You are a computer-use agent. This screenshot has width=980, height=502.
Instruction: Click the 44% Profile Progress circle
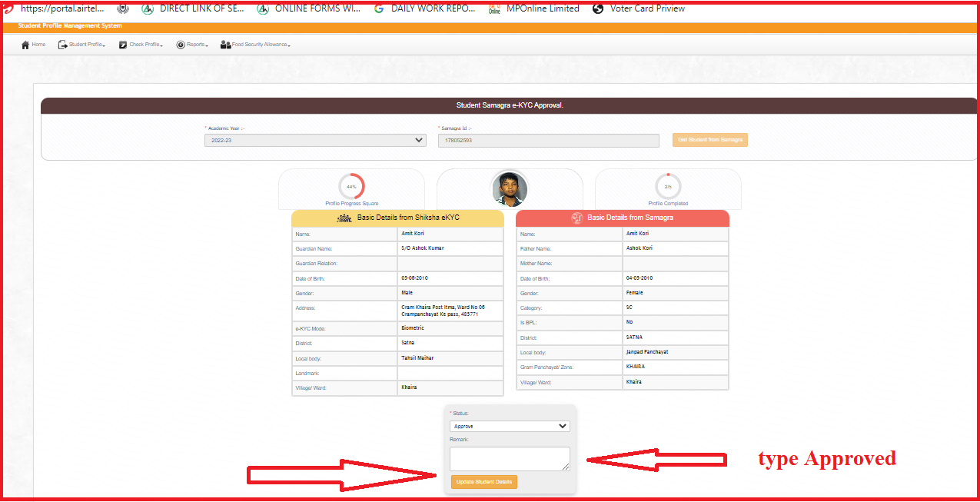[351, 187]
